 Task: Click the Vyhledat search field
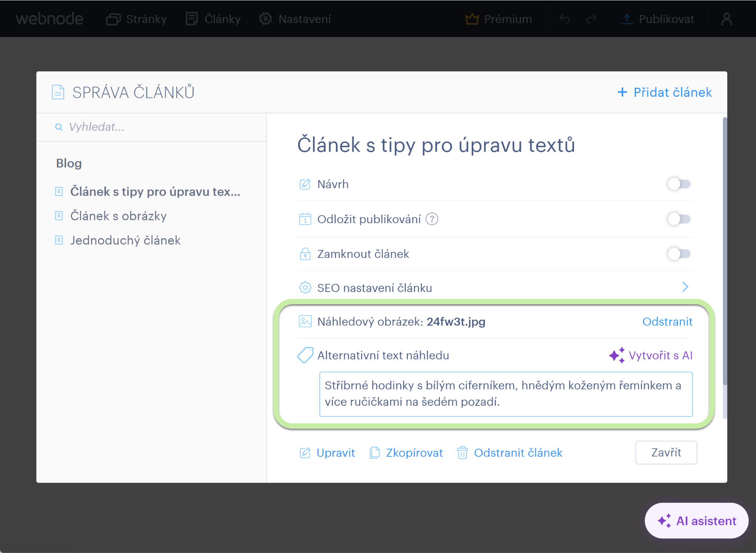151,127
